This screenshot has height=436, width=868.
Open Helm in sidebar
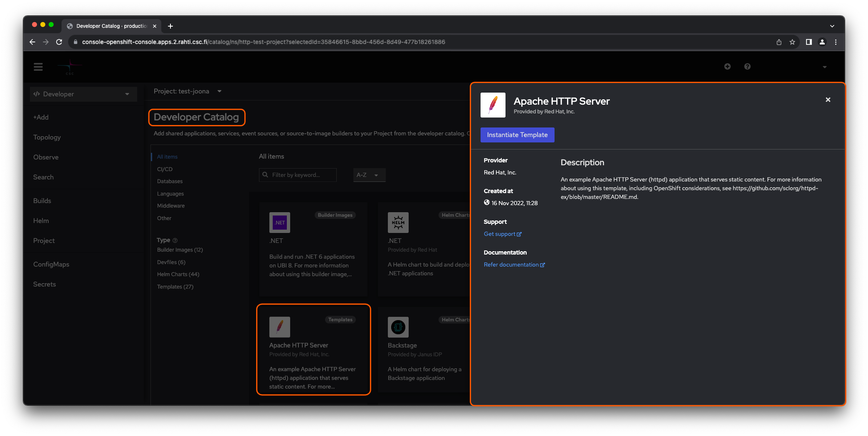[x=41, y=221]
